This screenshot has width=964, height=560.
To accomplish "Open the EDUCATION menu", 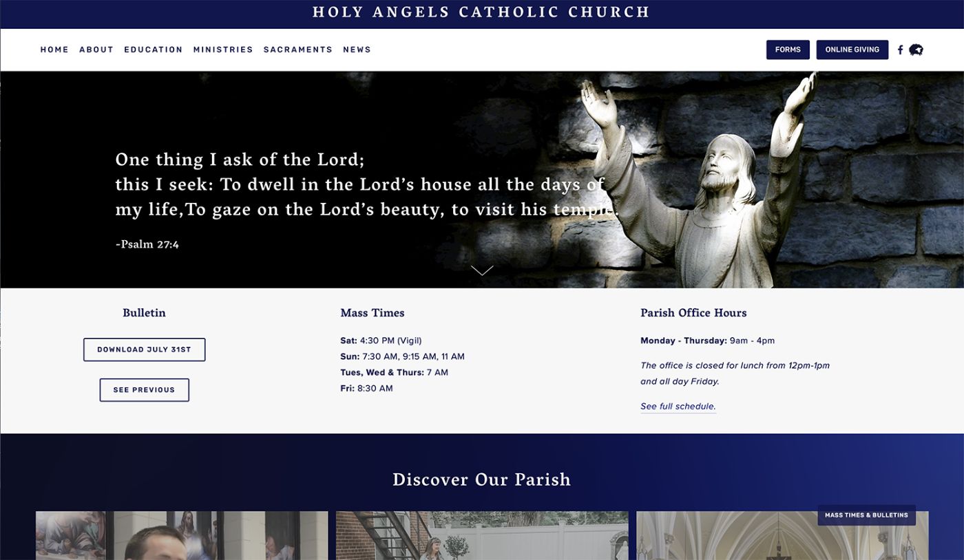I will coord(153,49).
